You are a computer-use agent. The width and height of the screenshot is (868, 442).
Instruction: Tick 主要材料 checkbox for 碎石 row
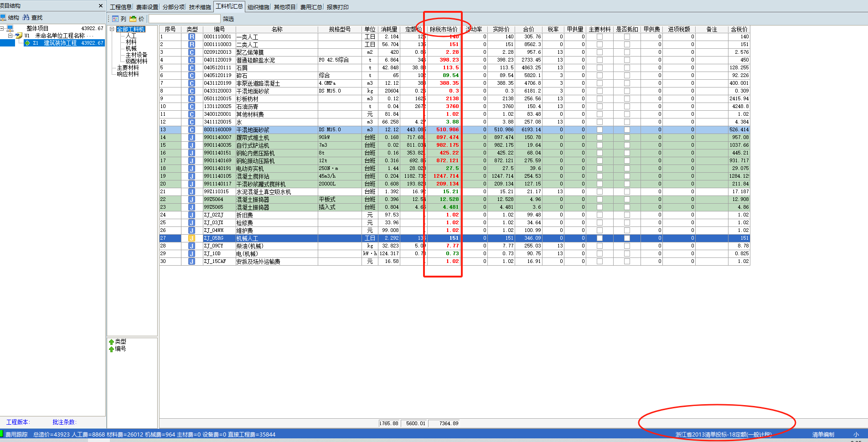click(x=599, y=76)
